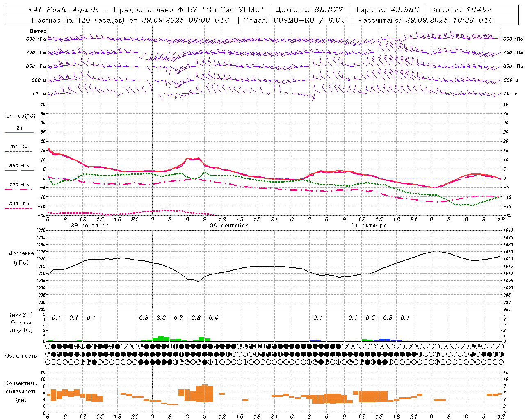Click the precipitation value 0.5
Viewport: 525px width, 420px height.
[x=370, y=318]
